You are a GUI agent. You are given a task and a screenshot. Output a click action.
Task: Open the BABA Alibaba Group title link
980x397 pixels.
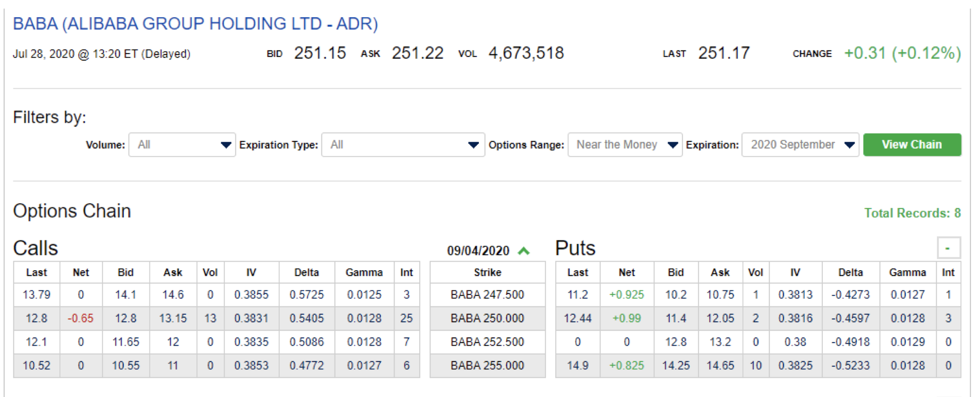[x=195, y=24]
